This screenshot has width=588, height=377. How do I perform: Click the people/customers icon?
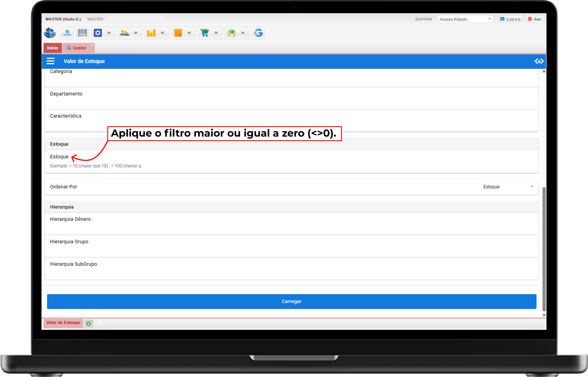pyautogui.click(x=124, y=33)
